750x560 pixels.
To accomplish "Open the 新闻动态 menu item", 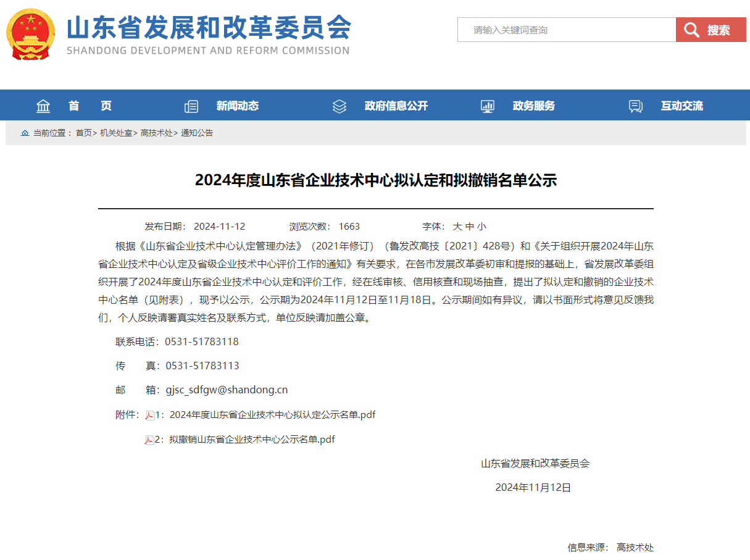I will [x=238, y=106].
